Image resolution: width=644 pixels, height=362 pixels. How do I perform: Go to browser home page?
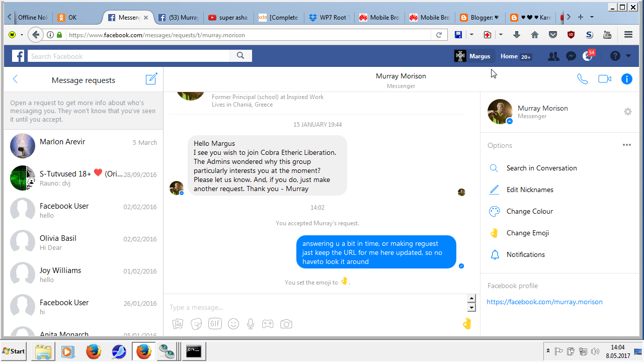(x=535, y=35)
